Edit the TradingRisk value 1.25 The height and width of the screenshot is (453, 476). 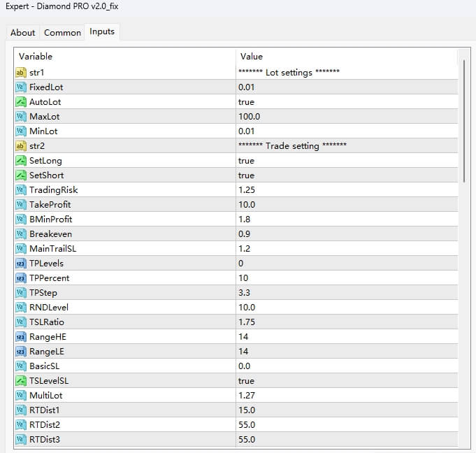247,189
